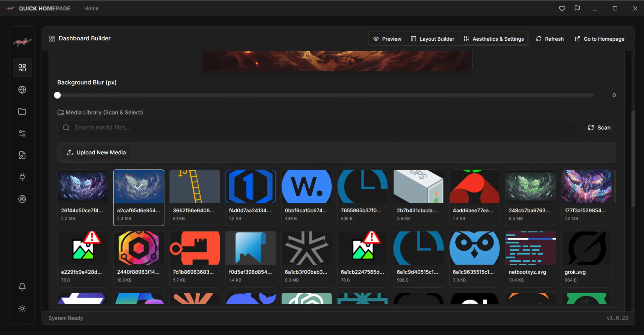
Task: Open the sliders icon in the sidebar
Action: point(22,133)
